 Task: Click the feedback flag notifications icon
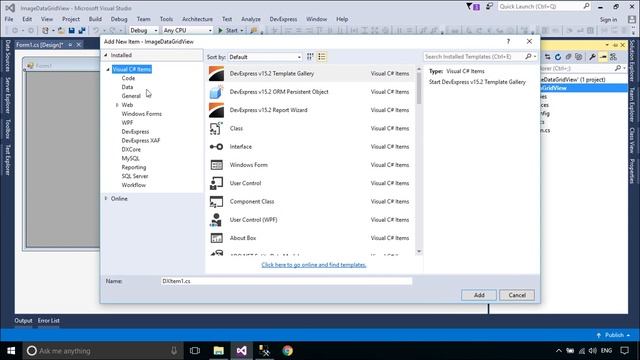[x=473, y=7]
